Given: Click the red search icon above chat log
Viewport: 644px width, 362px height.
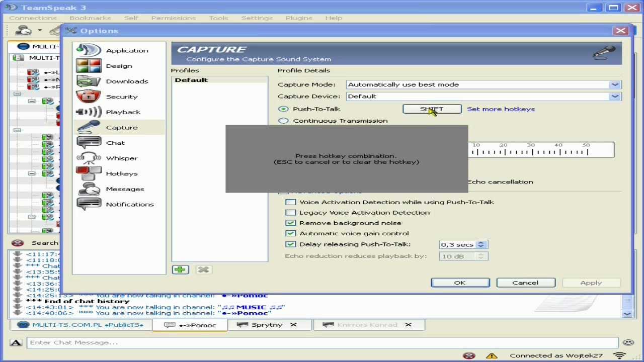Looking at the screenshot, I should click(18, 243).
